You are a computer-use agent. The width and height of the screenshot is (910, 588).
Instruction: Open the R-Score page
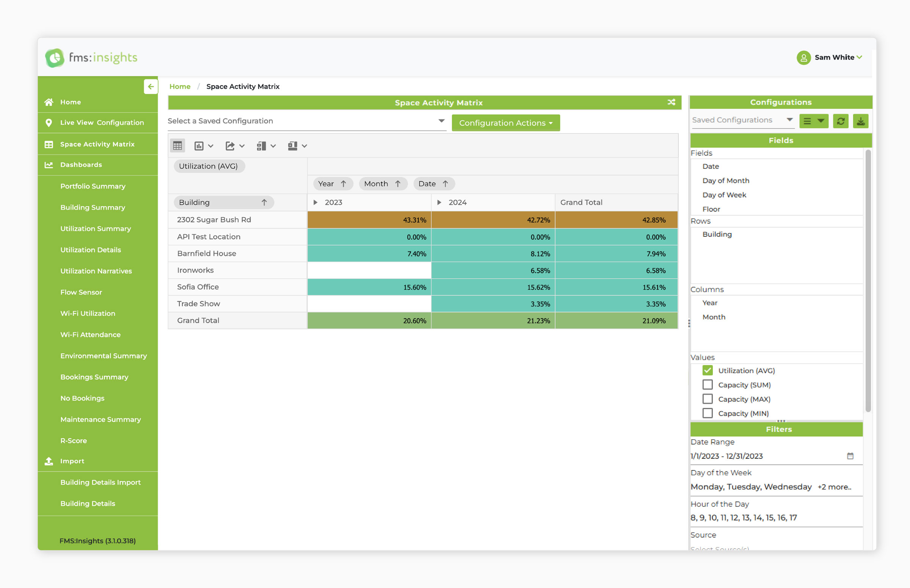[73, 441]
